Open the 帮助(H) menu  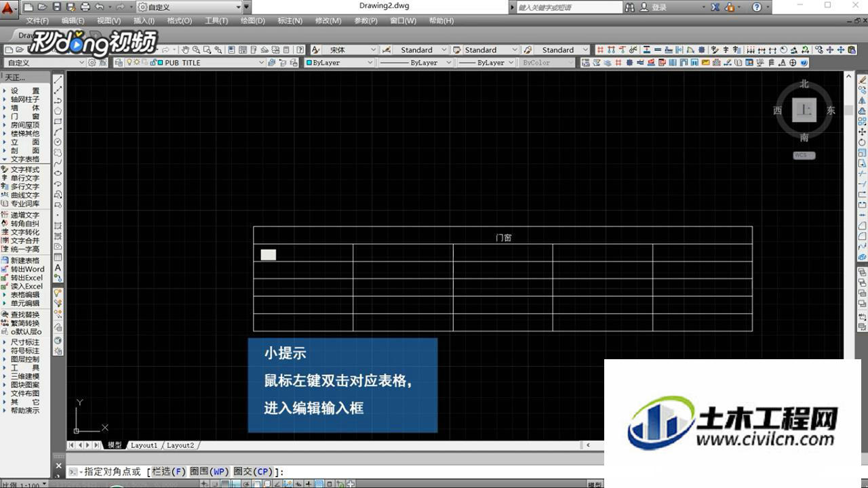click(441, 20)
